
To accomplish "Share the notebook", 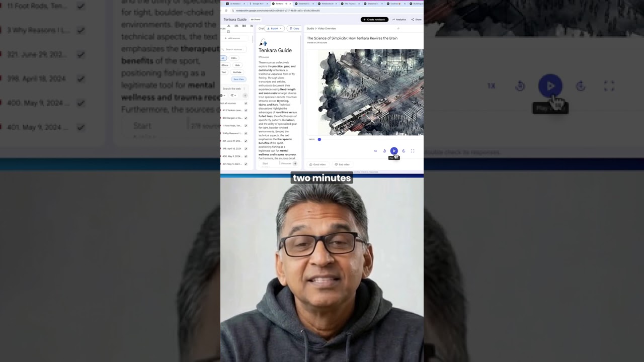I will pyautogui.click(x=416, y=20).
